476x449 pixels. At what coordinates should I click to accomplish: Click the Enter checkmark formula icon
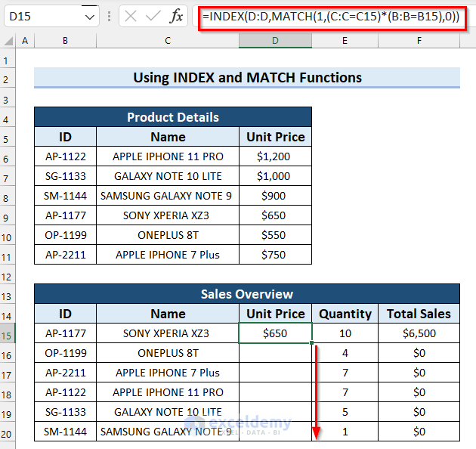click(153, 16)
